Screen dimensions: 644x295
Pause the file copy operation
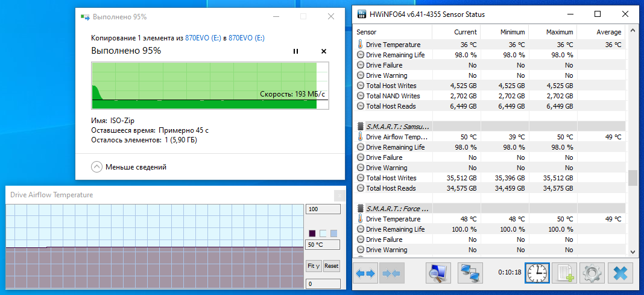(295, 51)
